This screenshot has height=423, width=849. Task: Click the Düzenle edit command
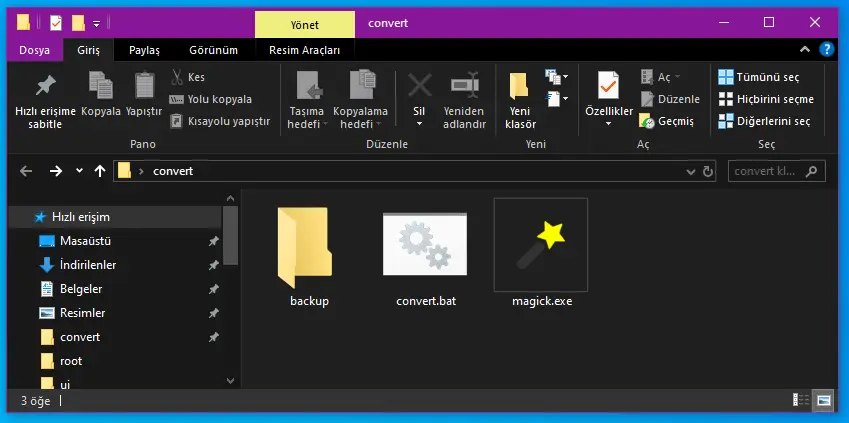click(670, 100)
